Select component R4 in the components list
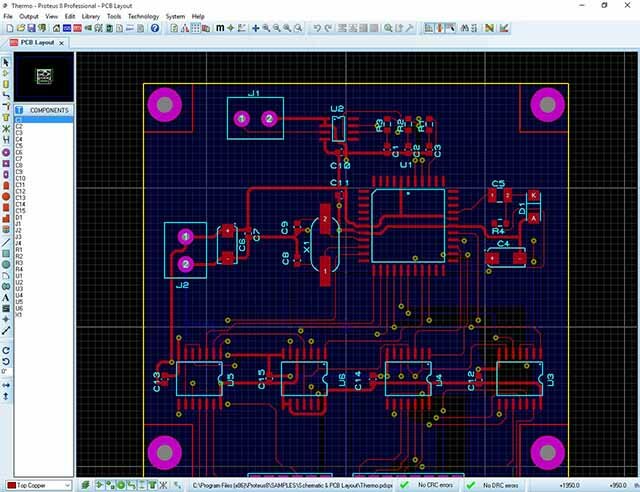 pyautogui.click(x=19, y=269)
